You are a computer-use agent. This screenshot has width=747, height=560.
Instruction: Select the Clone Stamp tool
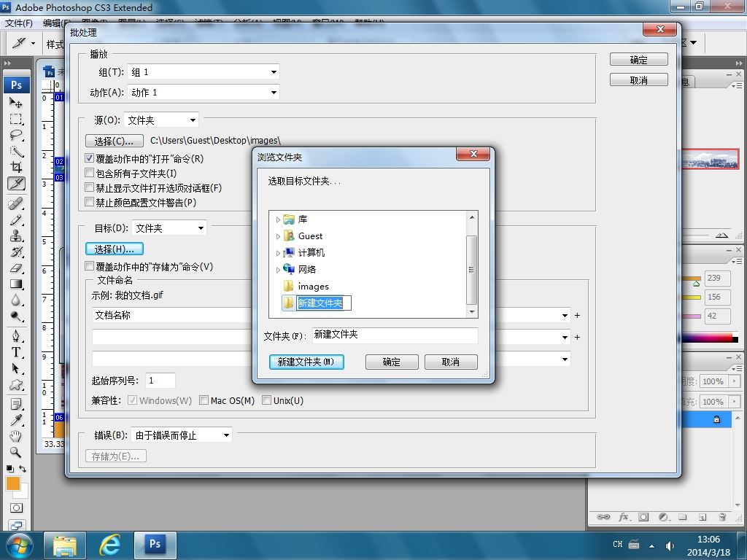point(16,236)
